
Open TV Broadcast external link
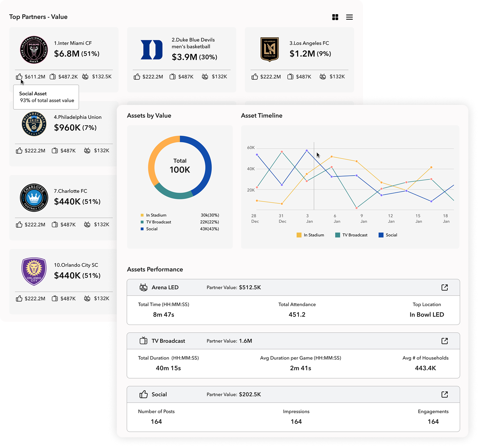[444, 341]
